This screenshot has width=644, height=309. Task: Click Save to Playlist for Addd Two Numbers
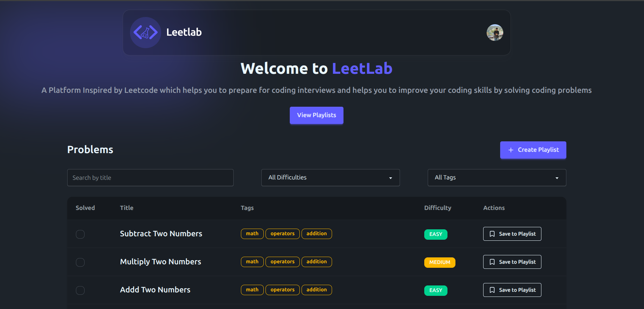[512, 290]
